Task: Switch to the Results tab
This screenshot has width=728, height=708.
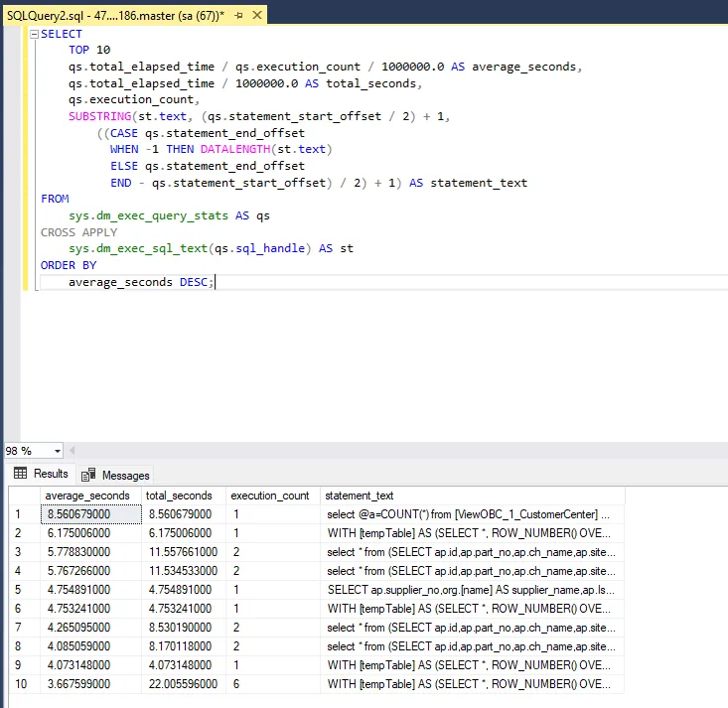Action: [x=41, y=474]
